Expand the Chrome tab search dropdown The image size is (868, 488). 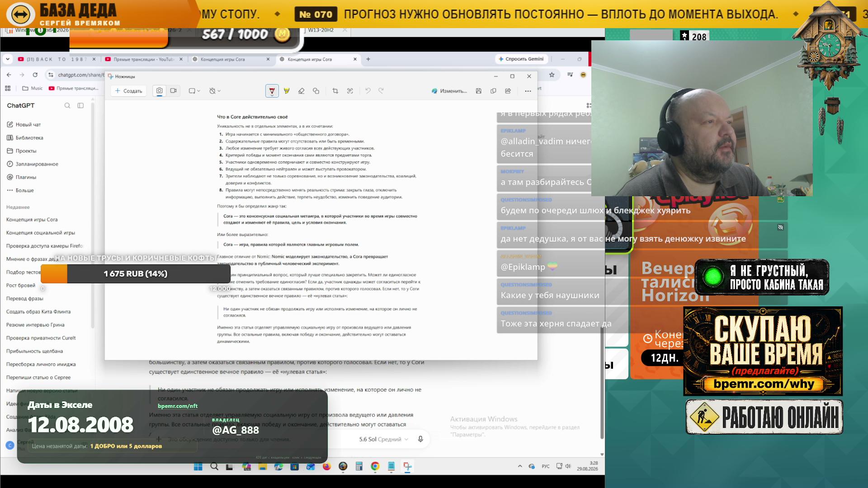[x=8, y=59]
